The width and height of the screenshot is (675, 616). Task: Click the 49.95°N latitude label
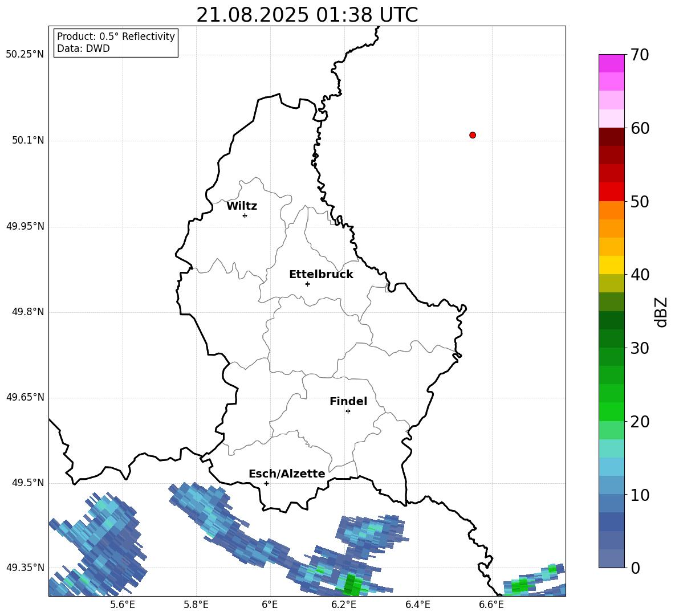tap(25, 226)
